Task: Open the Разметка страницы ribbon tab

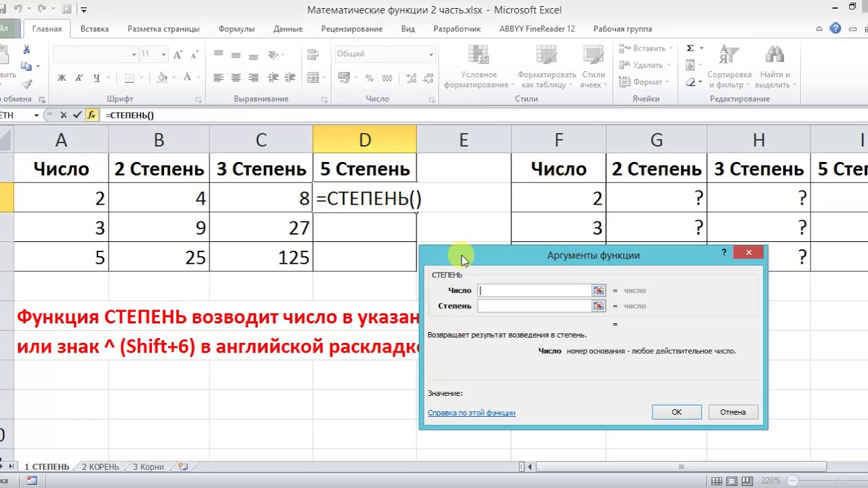Action: pyautogui.click(x=163, y=29)
